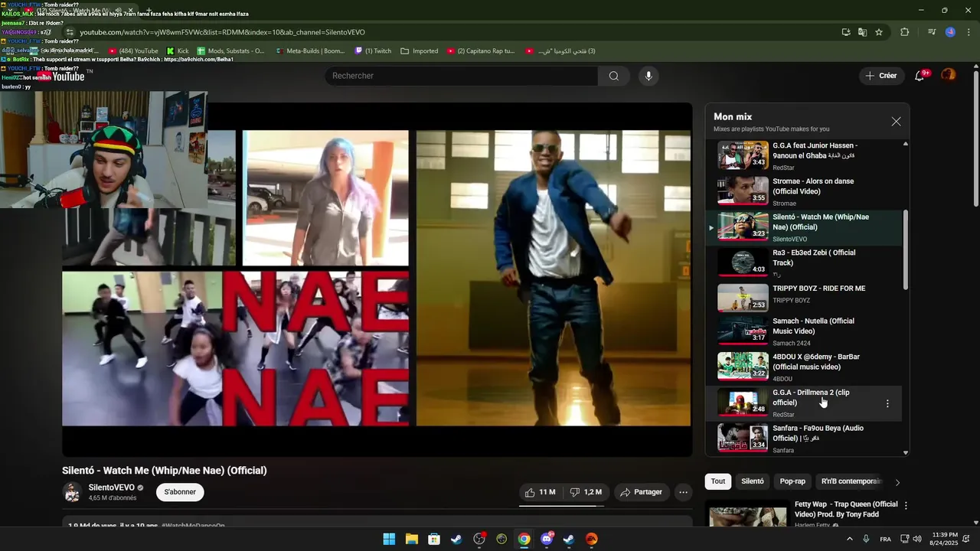Open the Kick bookmark
The height and width of the screenshot is (551, 980).
[178, 51]
